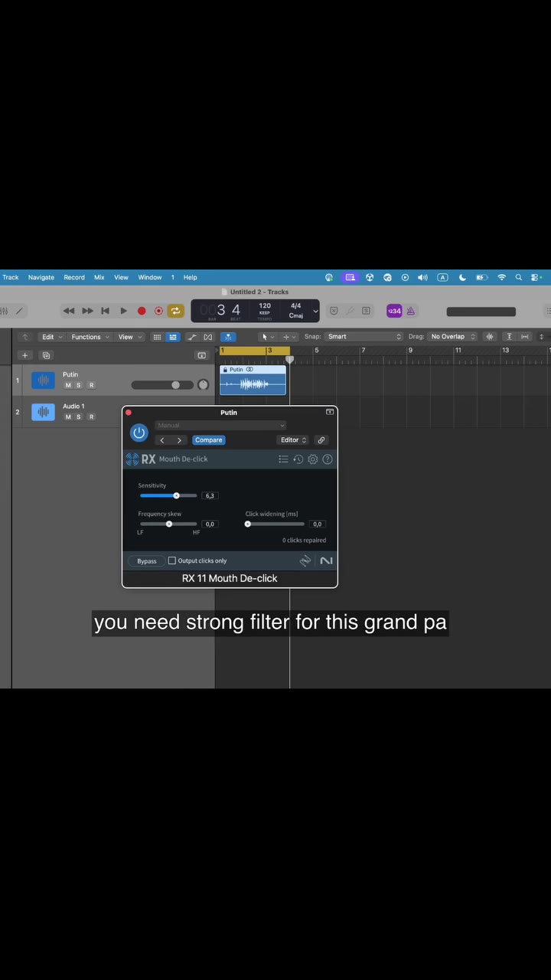Click the Putin track pan knob
The image size is (551, 980).
tap(203, 385)
